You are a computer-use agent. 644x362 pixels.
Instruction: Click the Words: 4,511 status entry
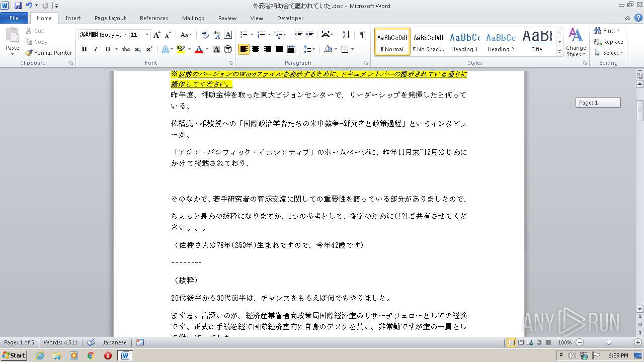click(x=60, y=342)
